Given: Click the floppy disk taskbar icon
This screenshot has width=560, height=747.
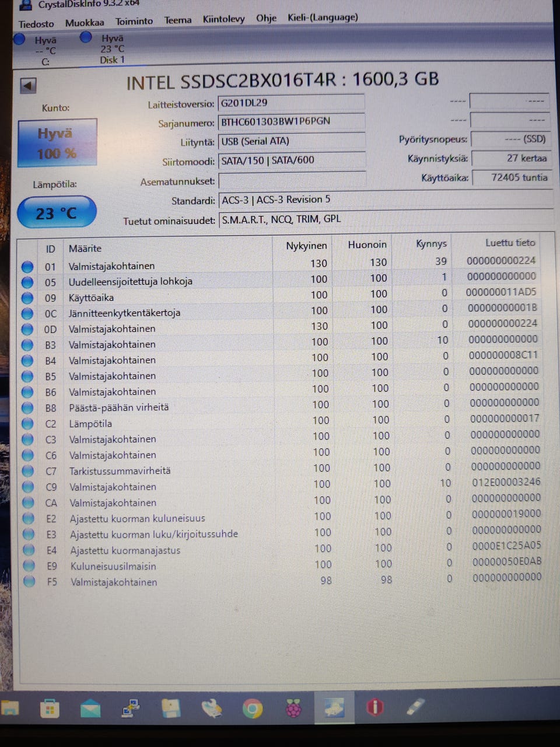Looking at the screenshot, I should (171, 709).
